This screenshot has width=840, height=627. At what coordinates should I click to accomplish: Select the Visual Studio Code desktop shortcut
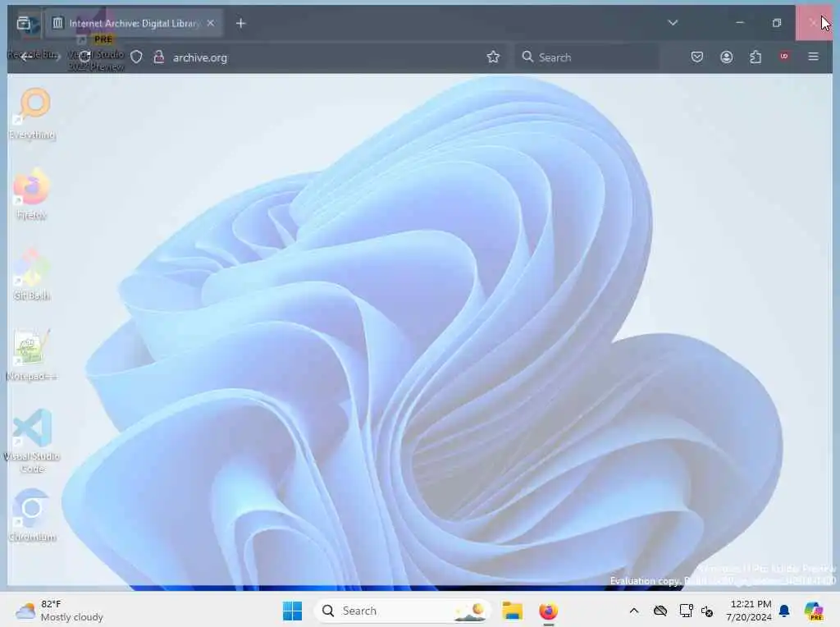click(x=32, y=441)
